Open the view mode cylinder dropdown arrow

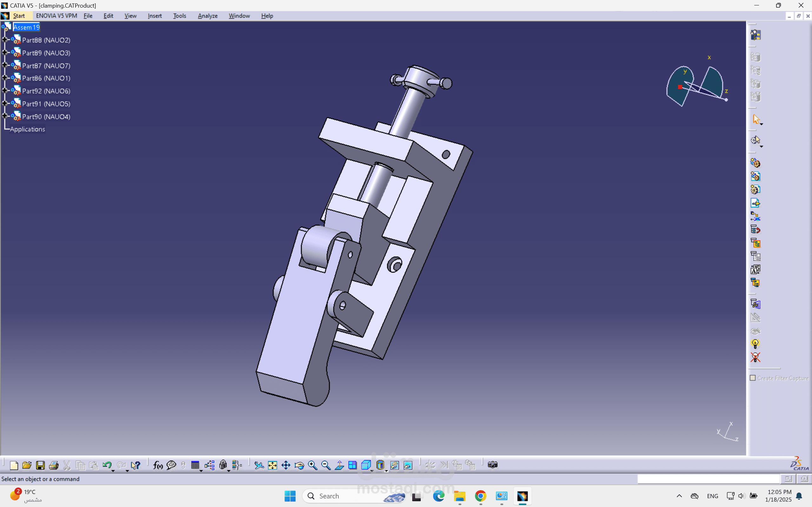(x=386, y=471)
